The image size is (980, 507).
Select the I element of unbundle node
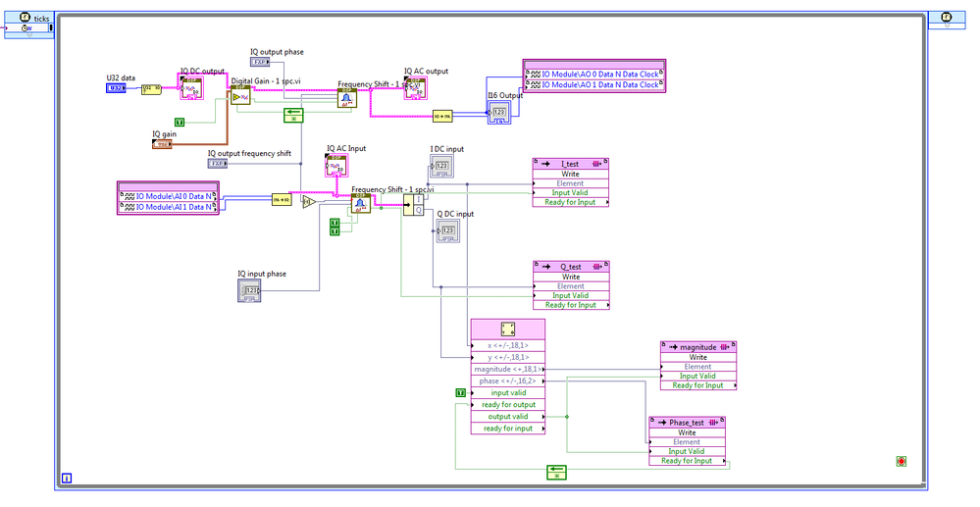click(419, 199)
